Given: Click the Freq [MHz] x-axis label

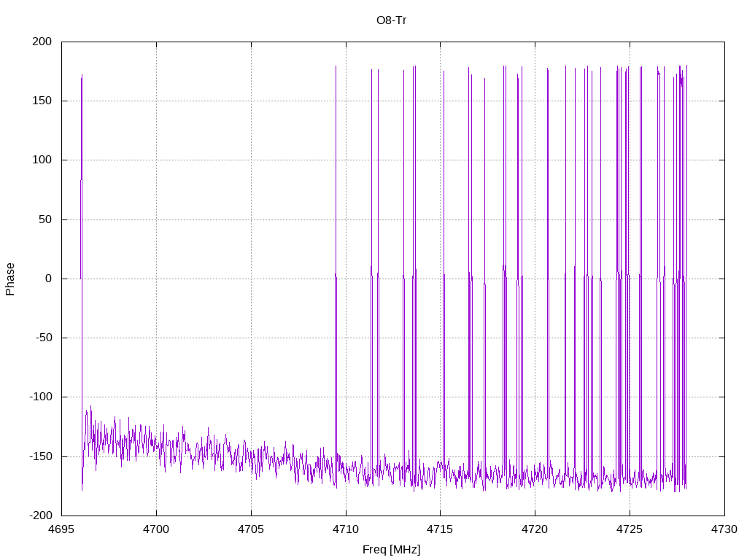Looking at the screenshot, I should click(x=391, y=550).
